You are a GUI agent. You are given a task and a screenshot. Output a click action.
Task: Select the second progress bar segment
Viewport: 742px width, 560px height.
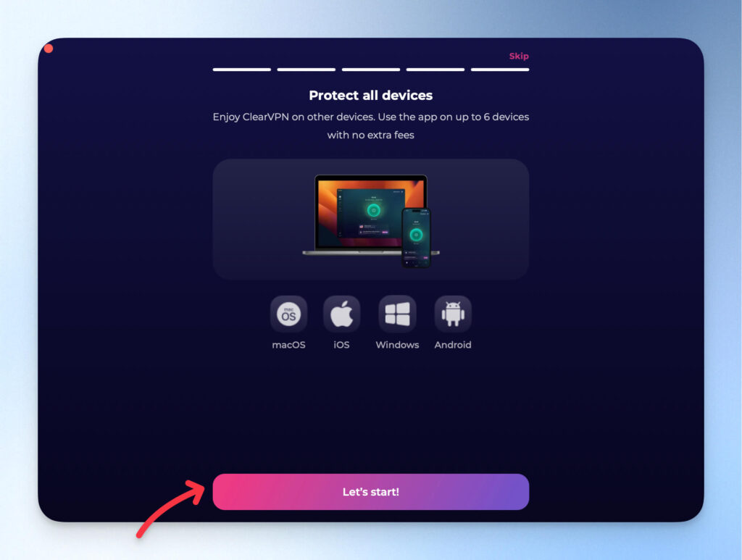pyautogui.click(x=307, y=70)
